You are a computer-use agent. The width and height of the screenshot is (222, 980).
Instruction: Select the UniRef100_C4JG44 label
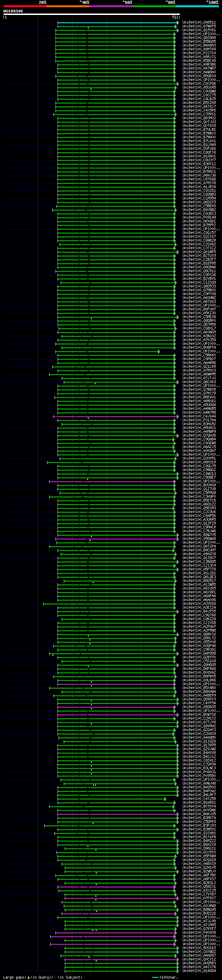pyautogui.click(x=199, y=416)
